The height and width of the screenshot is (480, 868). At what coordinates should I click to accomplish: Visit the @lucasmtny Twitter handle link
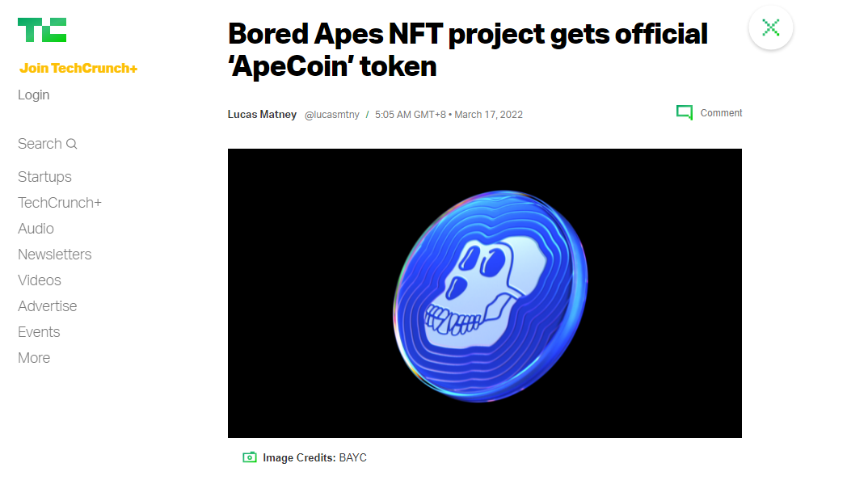(331, 115)
